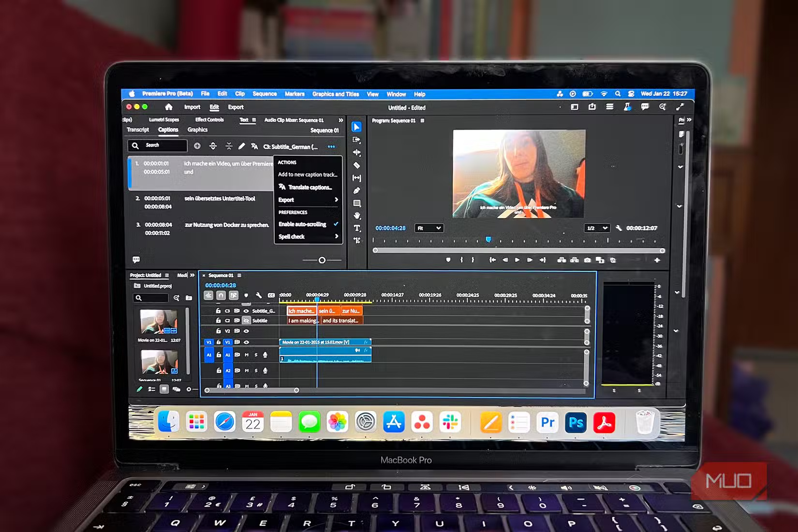The height and width of the screenshot is (532, 798).
Task: Switch to the Transcript tab
Action: pyautogui.click(x=138, y=130)
